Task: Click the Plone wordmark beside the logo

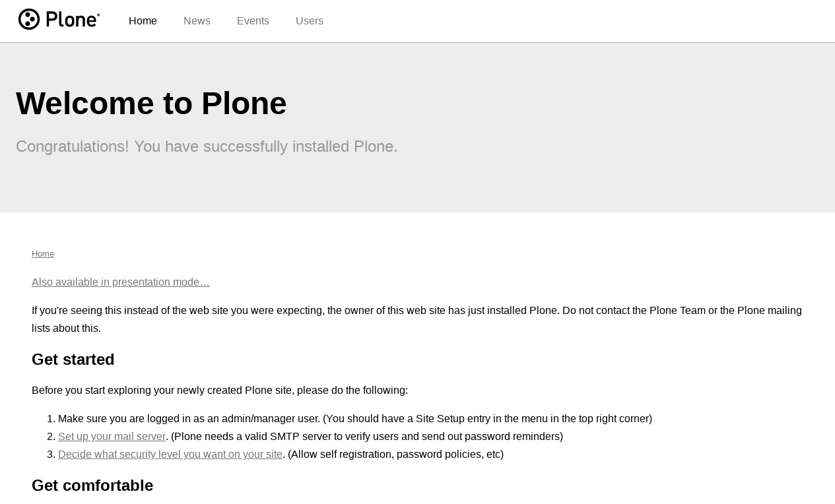Action: click(x=71, y=20)
